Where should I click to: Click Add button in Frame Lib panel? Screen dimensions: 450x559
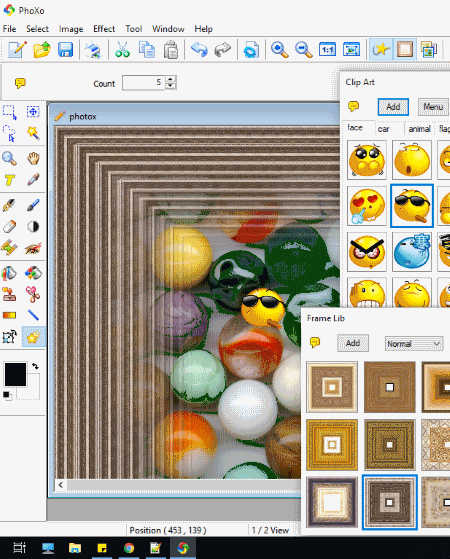353,343
